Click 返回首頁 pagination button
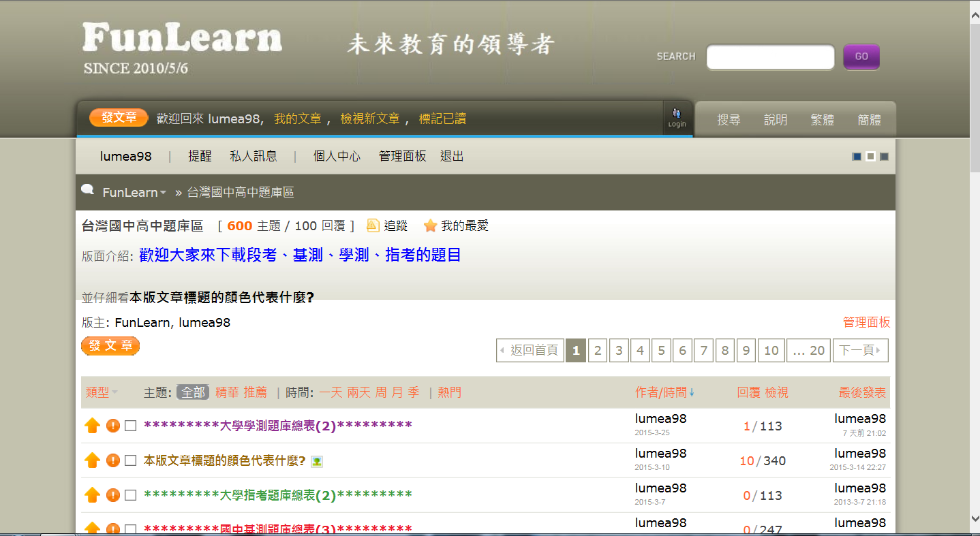This screenshot has height=536, width=980. [x=530, y=351]
